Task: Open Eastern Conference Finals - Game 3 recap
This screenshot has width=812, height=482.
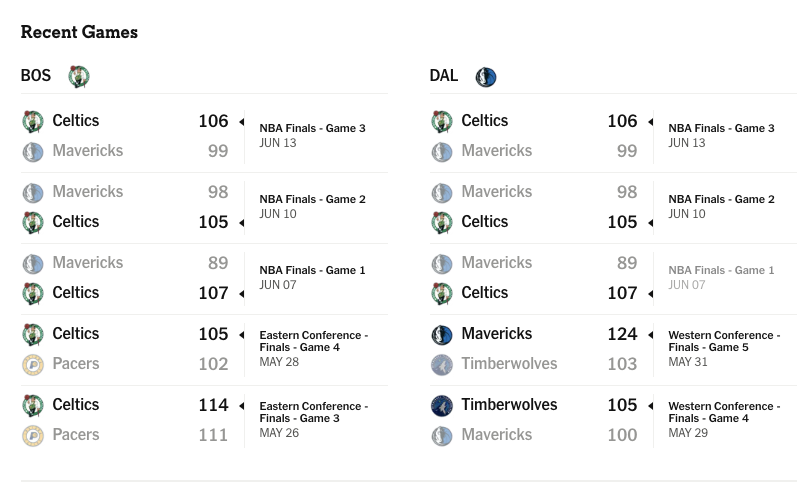Action: pos(314,412)
